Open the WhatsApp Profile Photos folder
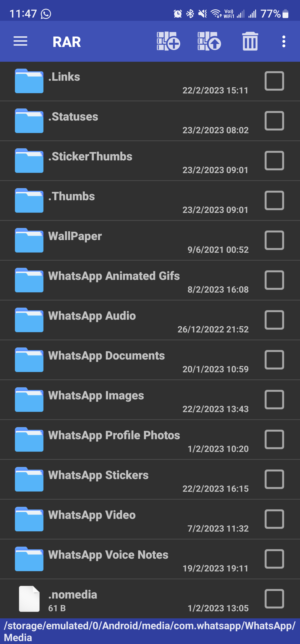Image resolution: width=300 pixels, height=644 pixels. coord(150,439)
